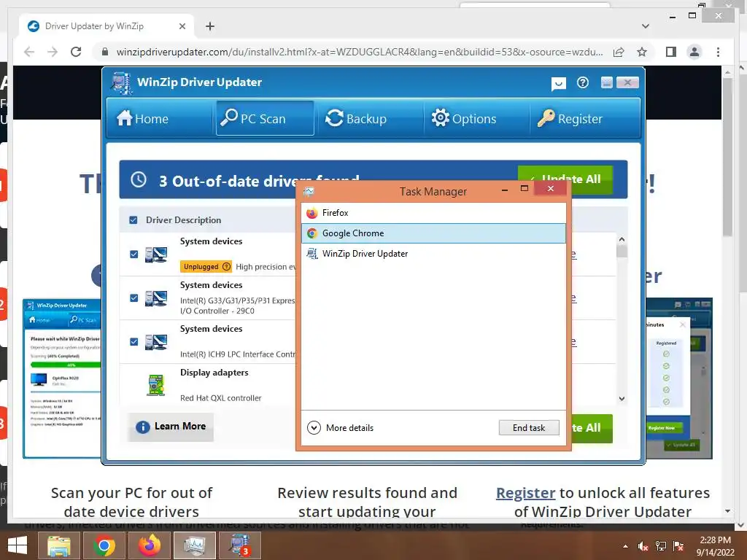Show hidden tray icons arrow
The width and height of the screenshot is (747, 560).
point(625,546)
